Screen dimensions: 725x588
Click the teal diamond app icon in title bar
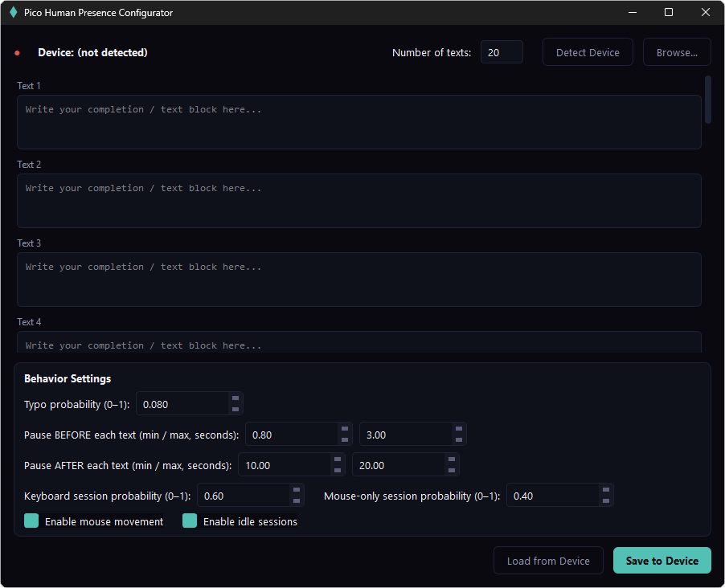click(x=13, y=13)
